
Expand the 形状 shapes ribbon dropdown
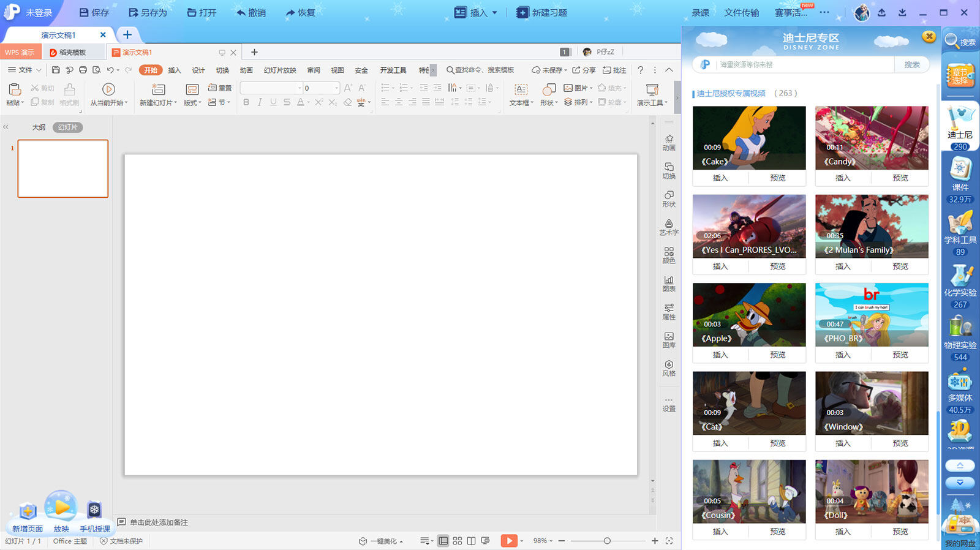coord(549,103)
